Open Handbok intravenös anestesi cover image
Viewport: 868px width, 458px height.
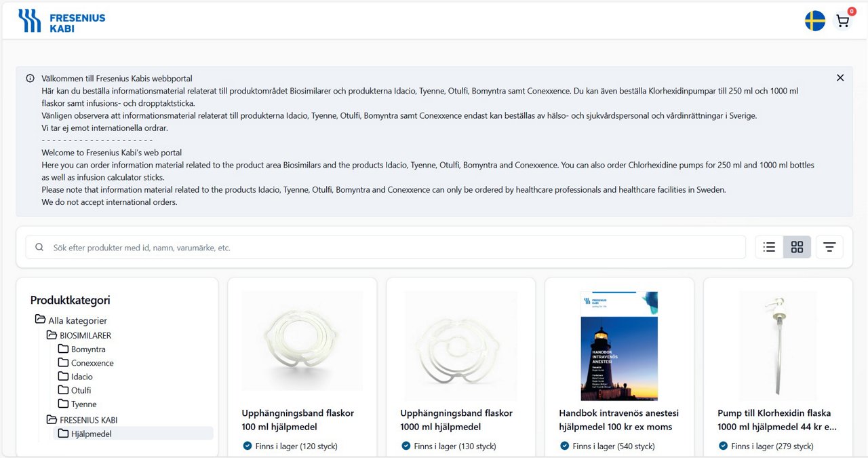point(619,346)
